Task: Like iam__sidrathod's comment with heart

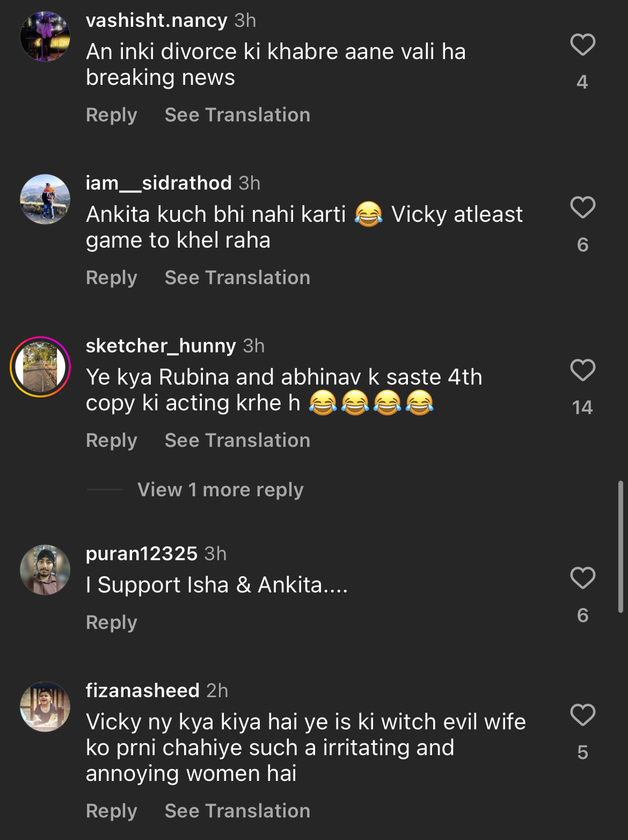Action: coord(582,207)
